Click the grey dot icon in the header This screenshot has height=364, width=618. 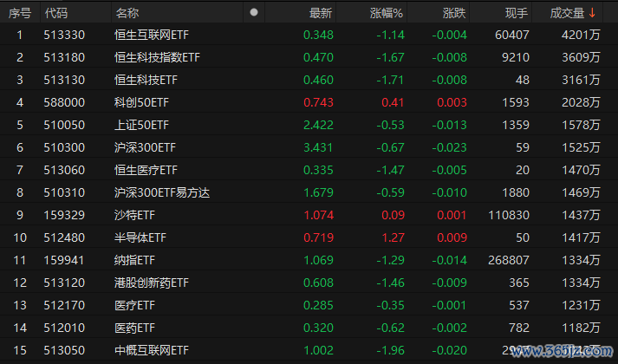pyautogui.click(x=254, y=12)
